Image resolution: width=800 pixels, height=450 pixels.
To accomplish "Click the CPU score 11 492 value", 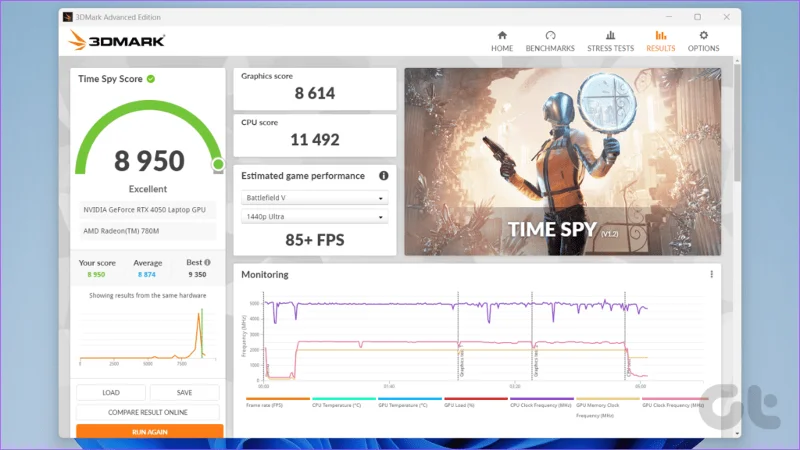I will point(315,140).
